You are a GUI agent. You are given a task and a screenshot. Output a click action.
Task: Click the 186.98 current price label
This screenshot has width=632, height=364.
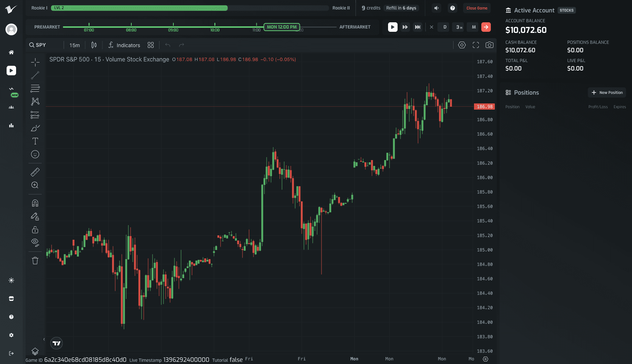(485, 107)
